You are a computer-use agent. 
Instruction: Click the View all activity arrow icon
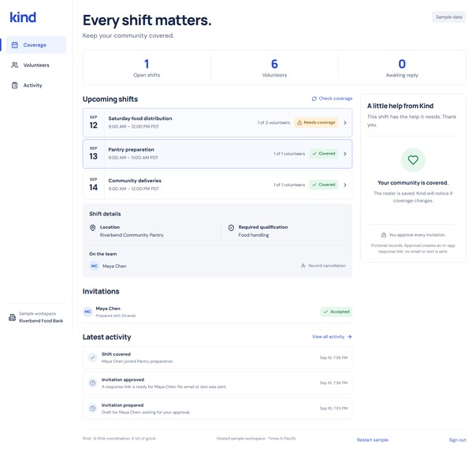[349, 337]
